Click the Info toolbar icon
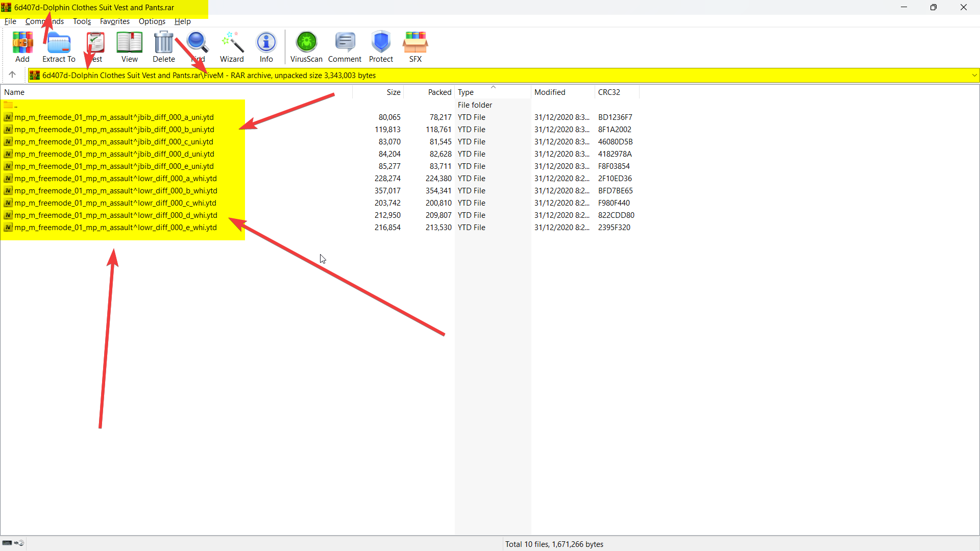Screen dimensions: 980x551 266,46
